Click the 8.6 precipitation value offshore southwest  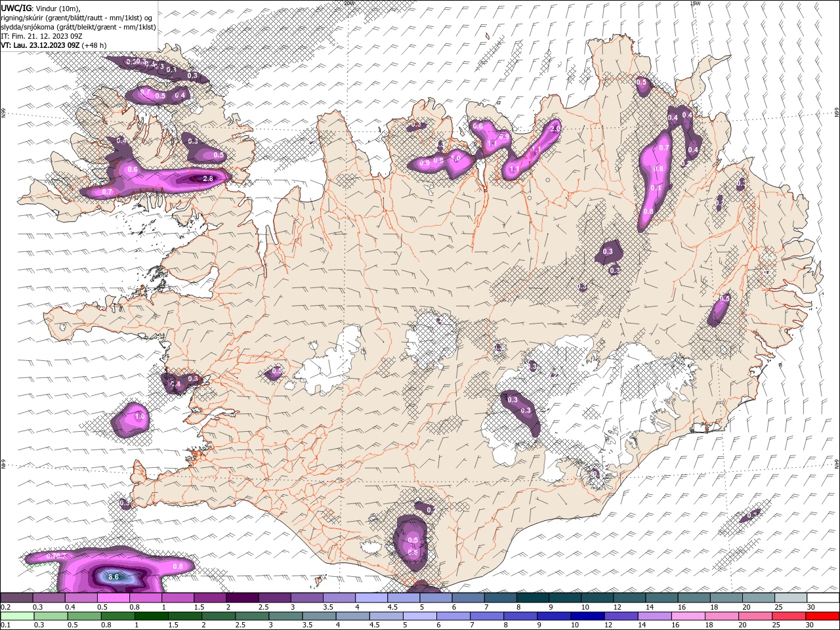point(114,577)
